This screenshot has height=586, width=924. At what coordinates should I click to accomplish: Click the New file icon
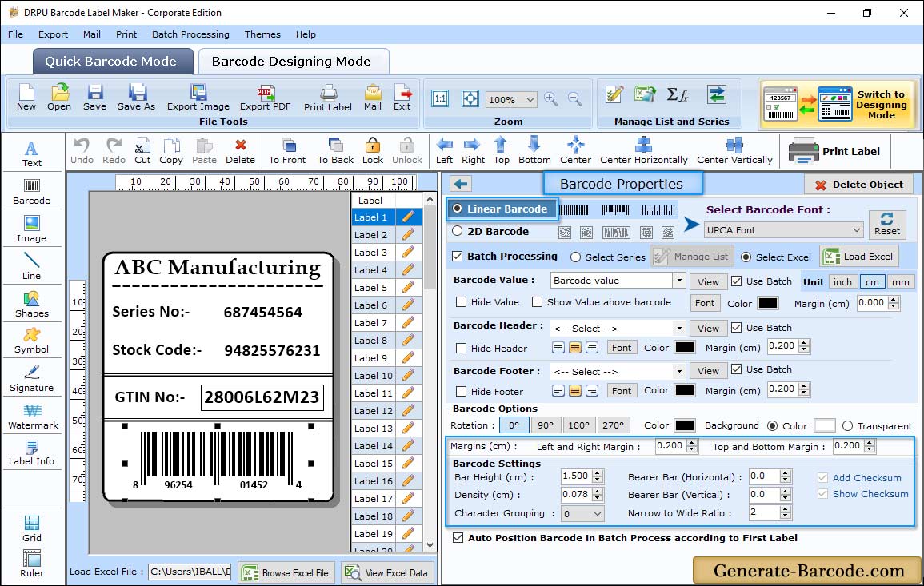coord(26,98)
